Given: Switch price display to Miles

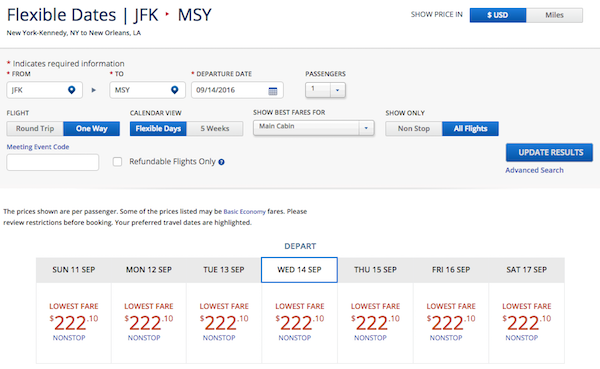Looking at the screenshot, I should (x=554, y=15).
